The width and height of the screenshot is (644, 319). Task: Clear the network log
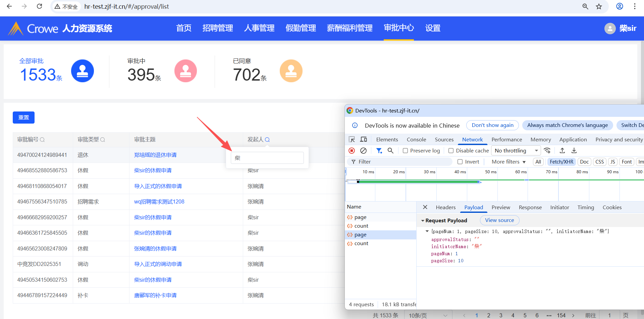363,150
